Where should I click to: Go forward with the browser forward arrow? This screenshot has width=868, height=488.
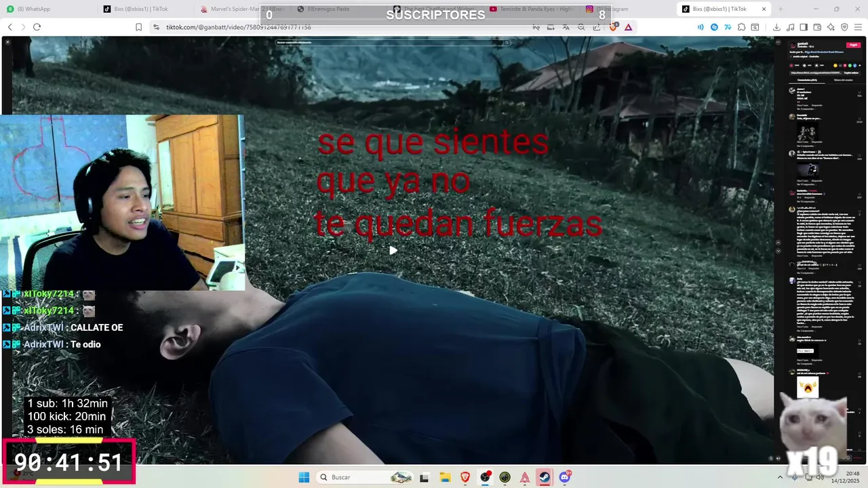pos(23,27)
